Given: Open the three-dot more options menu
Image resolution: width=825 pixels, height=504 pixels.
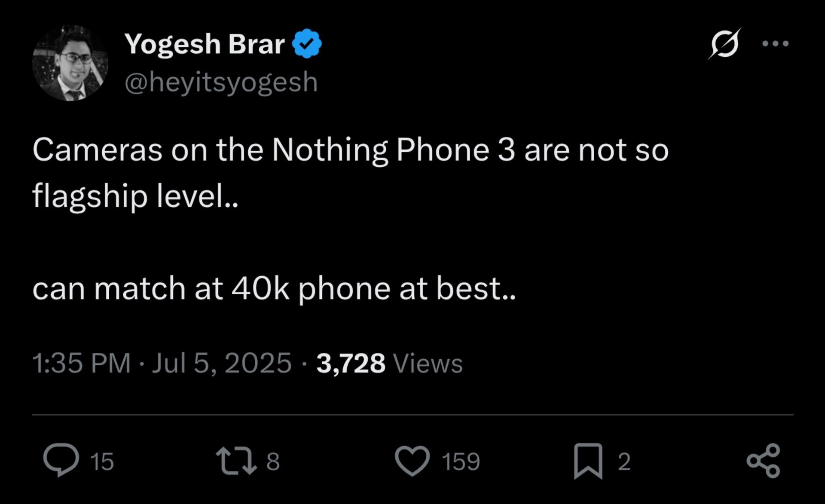Looking at the screenshot, I should 776,43.
